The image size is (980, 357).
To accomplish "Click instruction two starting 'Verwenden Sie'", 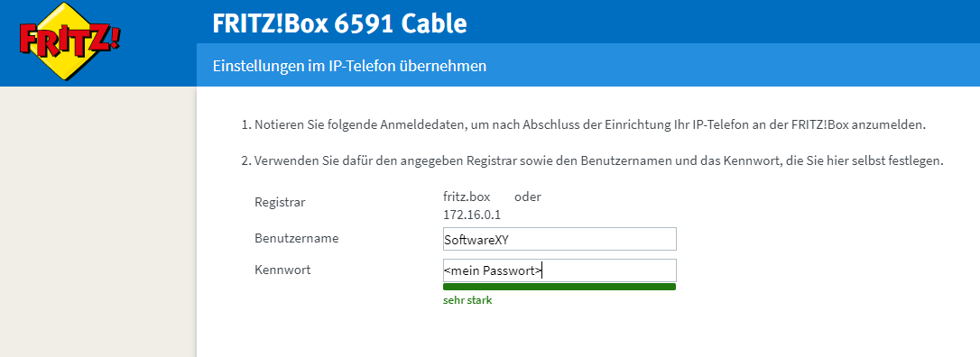I will tap(592, 161).
